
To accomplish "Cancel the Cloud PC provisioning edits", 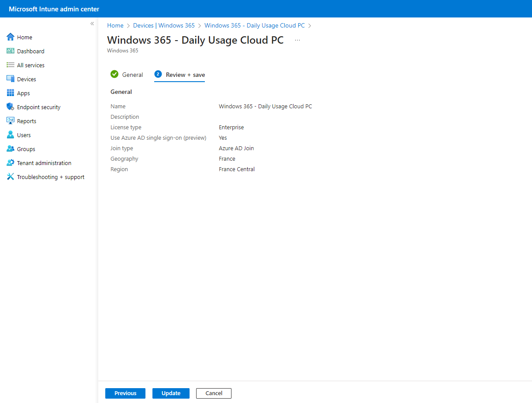I will (x=214, y=393).
